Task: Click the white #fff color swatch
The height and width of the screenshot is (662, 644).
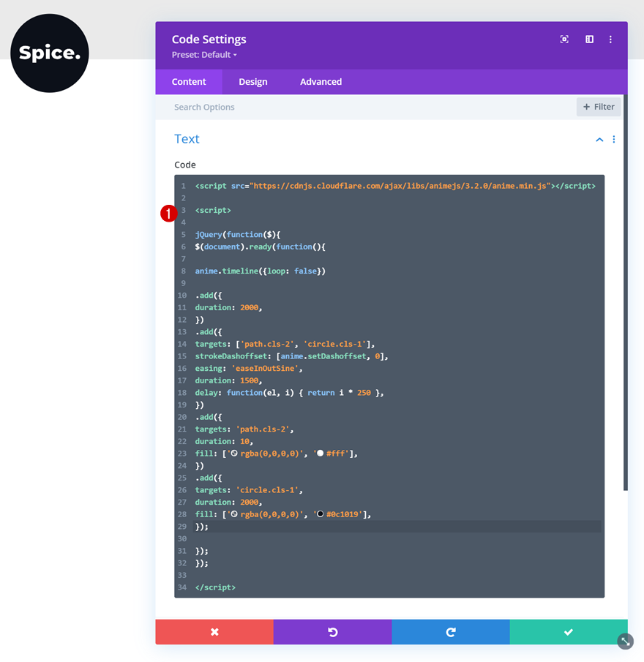Action: pyautogui.click(x=320, y=453)
